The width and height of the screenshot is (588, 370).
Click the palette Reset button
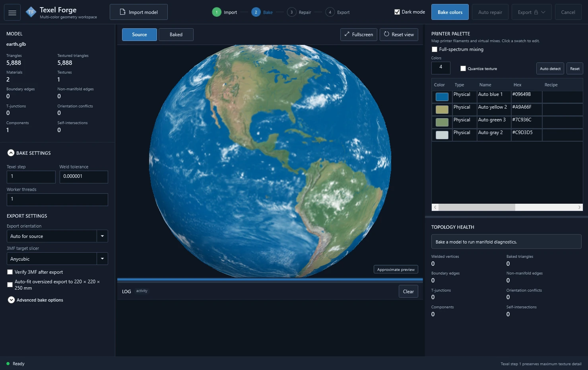click(x=575, y=69)
